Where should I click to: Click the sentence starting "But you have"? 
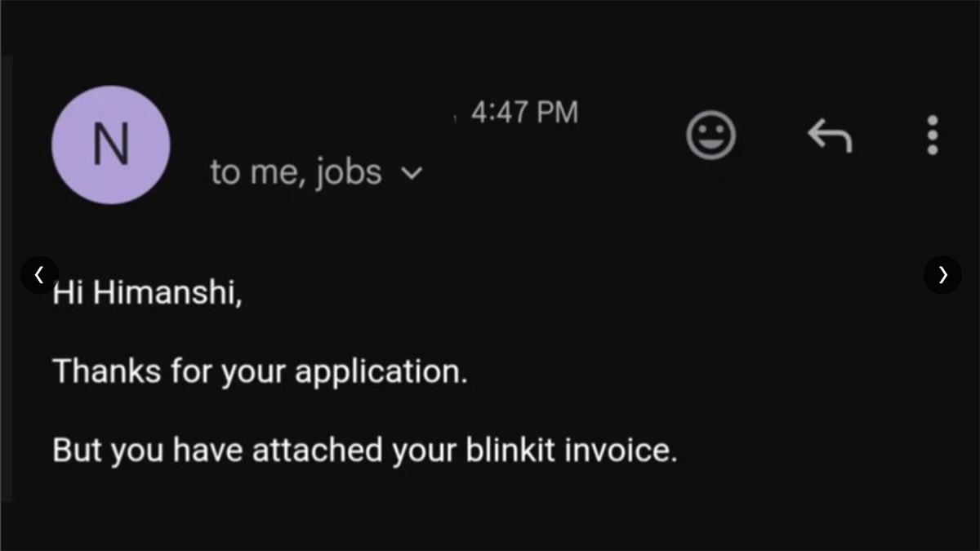(364, 451)
